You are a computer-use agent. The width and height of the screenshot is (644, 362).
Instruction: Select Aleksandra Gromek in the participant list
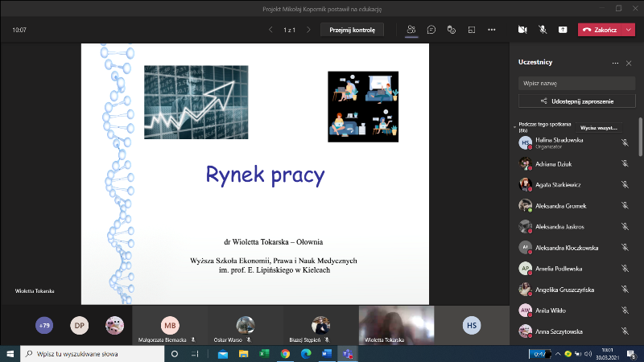560,205
